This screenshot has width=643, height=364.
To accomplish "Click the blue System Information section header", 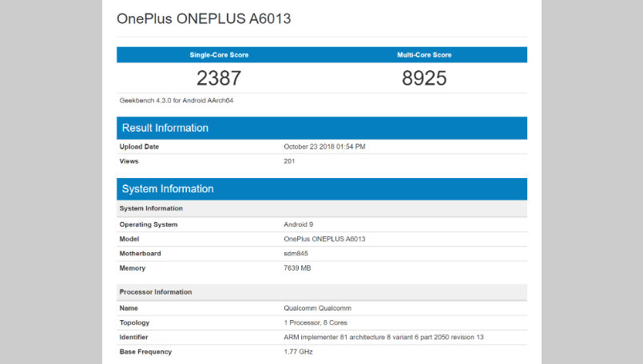I will click(x=322, y=189).
